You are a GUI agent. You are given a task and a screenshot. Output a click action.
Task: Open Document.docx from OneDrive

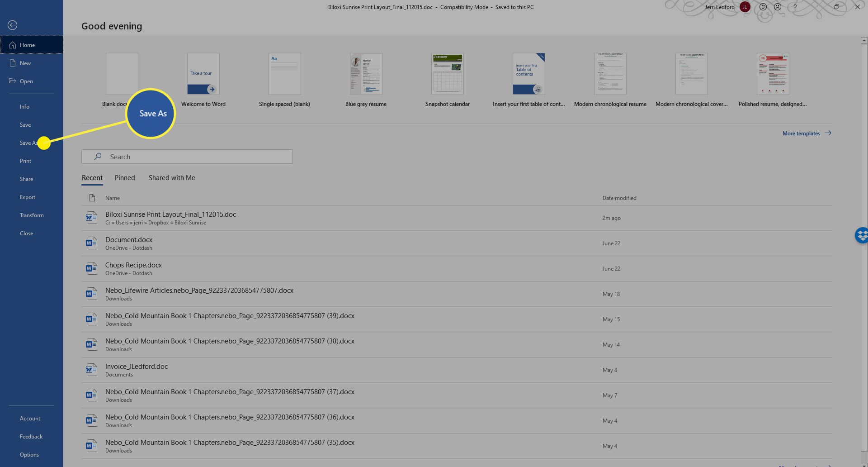457,243
